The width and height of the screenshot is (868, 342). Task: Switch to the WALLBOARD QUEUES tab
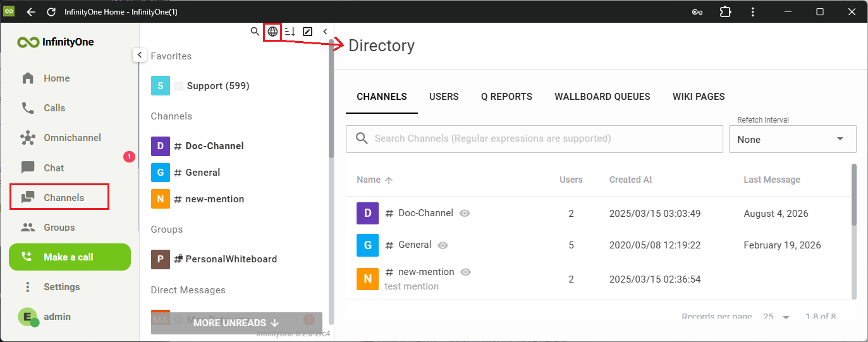[x=602, y=97]
